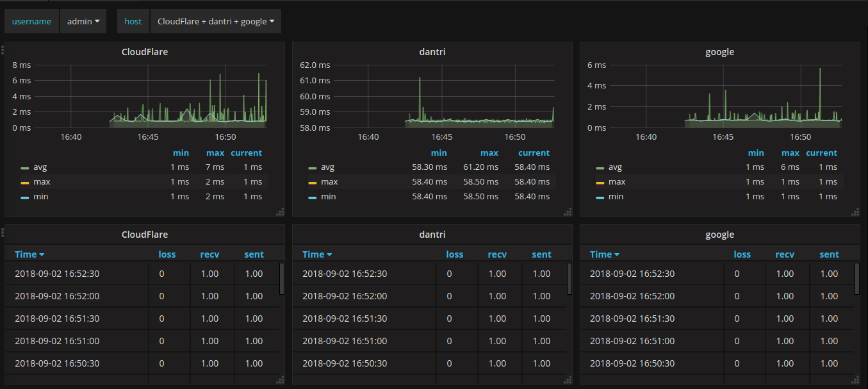This screenshot has height=389, width=868.
Task: Click the 6 ms avg max value in google legend
Action: pyautogui.click(x=789, y=167)
